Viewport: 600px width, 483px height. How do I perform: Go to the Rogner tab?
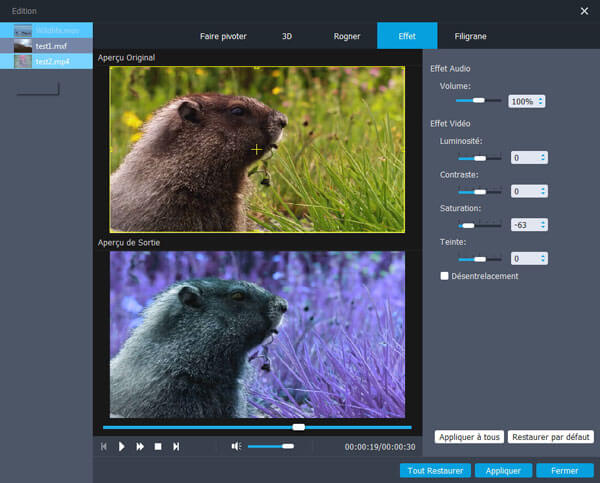coord(347,35)
